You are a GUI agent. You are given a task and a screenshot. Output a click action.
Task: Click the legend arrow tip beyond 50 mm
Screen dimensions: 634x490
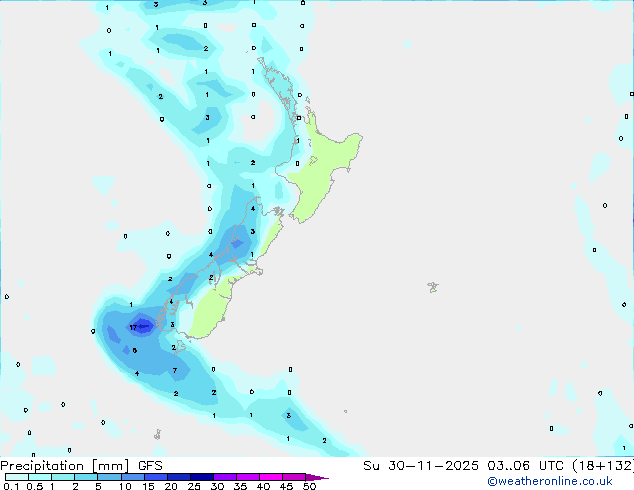click(x=317, y=477)
